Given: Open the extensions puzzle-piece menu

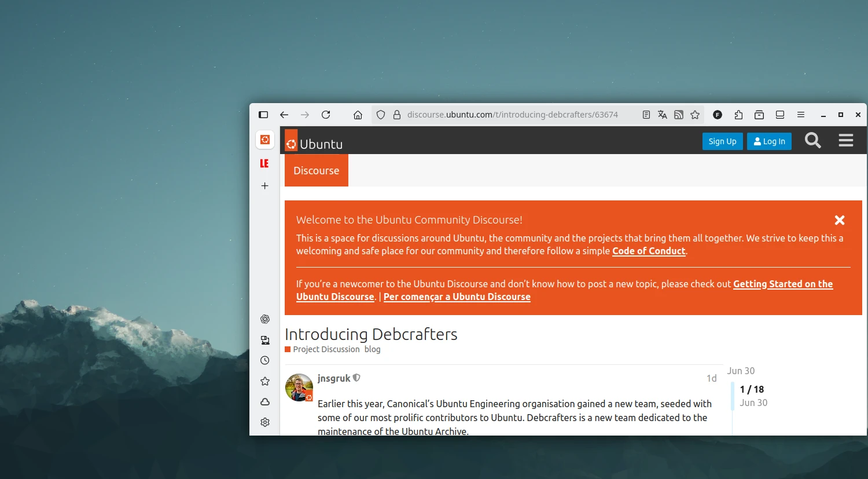Looking at the screenshot, I should tap(738, 115).
